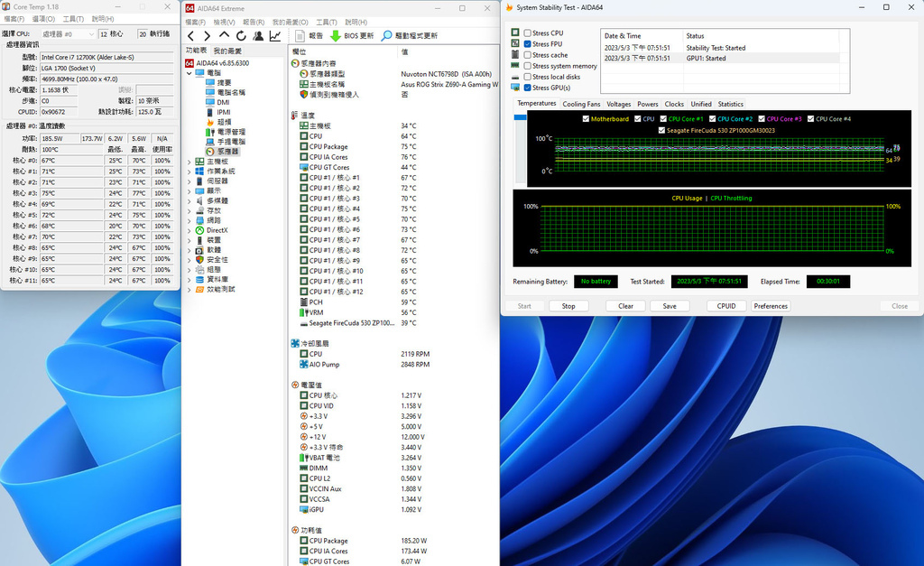Screen dimensions: 924x566
Task: Expand the DirectX tree node
Action: pyautogui.click(x=189, y=230)
